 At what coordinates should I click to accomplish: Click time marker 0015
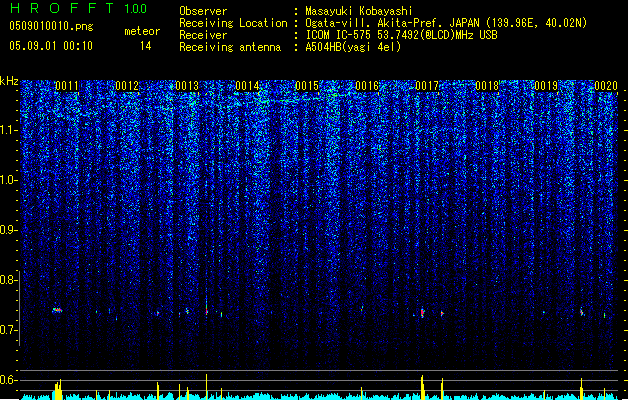point(307,86)
